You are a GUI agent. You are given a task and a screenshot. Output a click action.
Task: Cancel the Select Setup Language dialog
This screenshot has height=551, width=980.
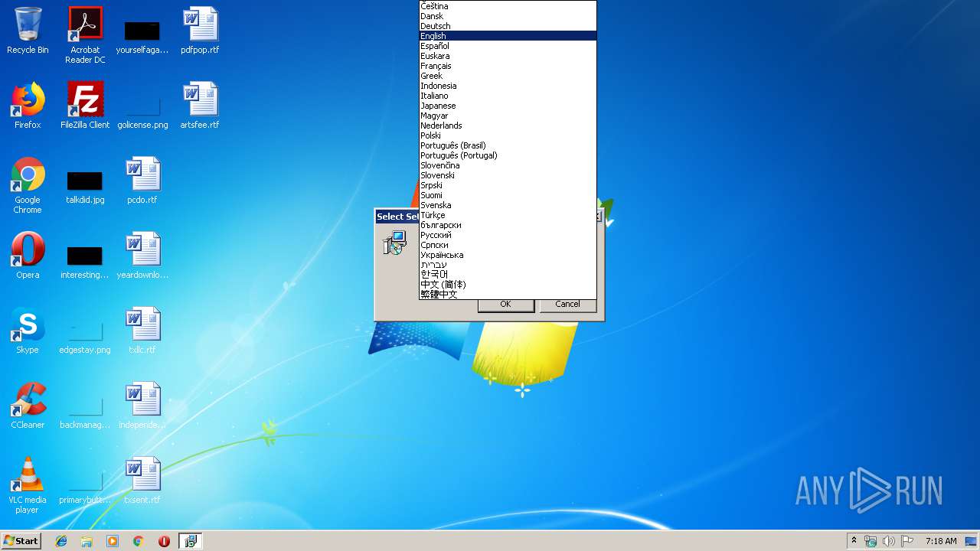[567, 304]
